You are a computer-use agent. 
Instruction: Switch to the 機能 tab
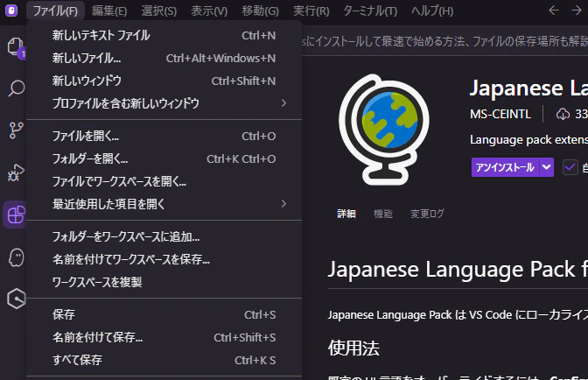383,214
